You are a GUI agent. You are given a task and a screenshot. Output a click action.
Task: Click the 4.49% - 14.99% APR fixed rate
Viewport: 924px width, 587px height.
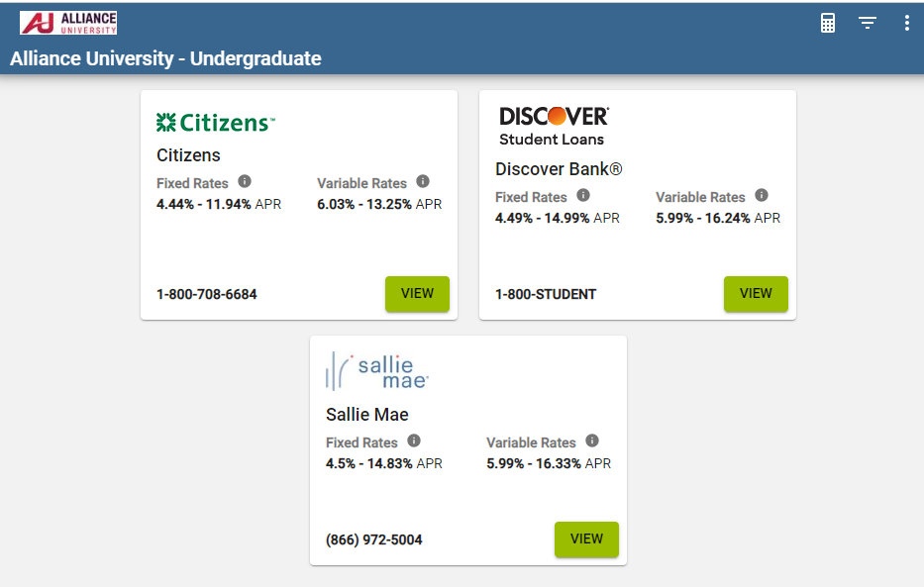[x=558, y=219]
